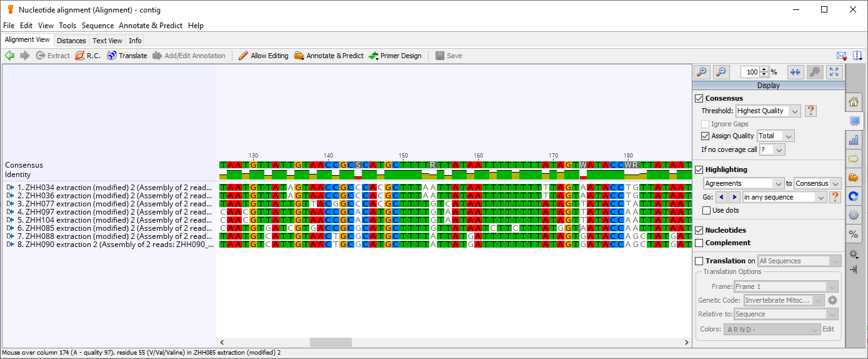Open the General home side tab

pyautogui.click(x=854, y=102)
